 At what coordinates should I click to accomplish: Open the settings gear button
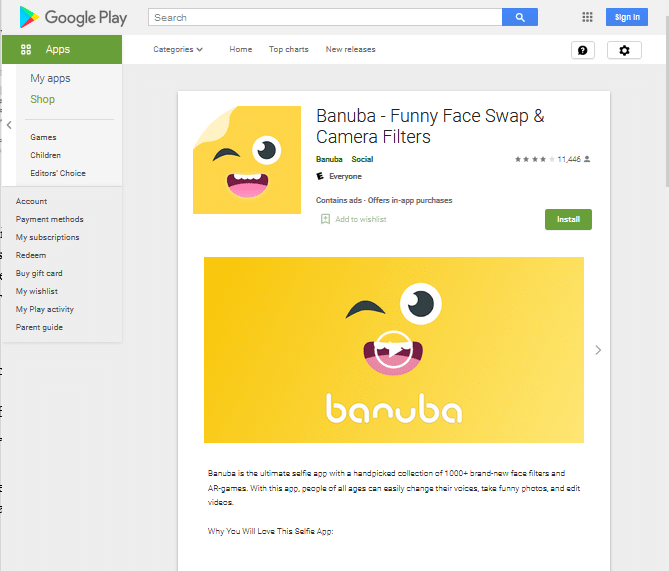coord(624,50)
